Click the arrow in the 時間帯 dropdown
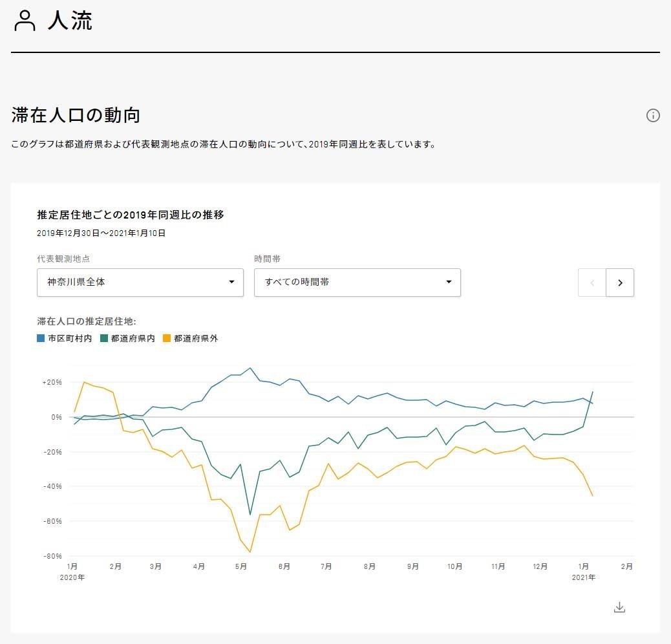The width and height of the screenshot is (671, 644). click(x=449, y=283)
